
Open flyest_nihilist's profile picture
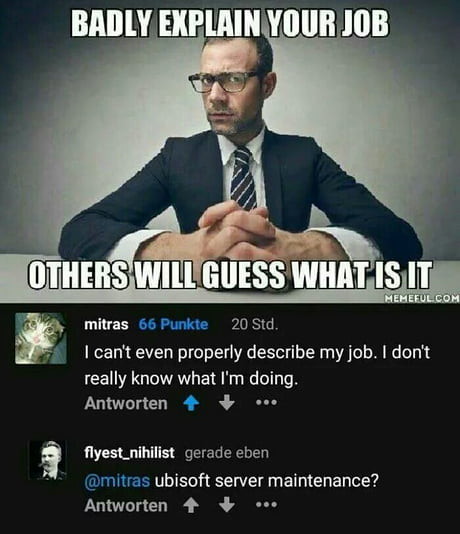[x=48, y=460]
